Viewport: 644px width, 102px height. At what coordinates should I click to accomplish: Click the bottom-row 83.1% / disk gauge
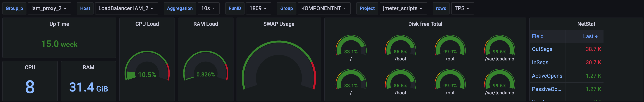351,79
